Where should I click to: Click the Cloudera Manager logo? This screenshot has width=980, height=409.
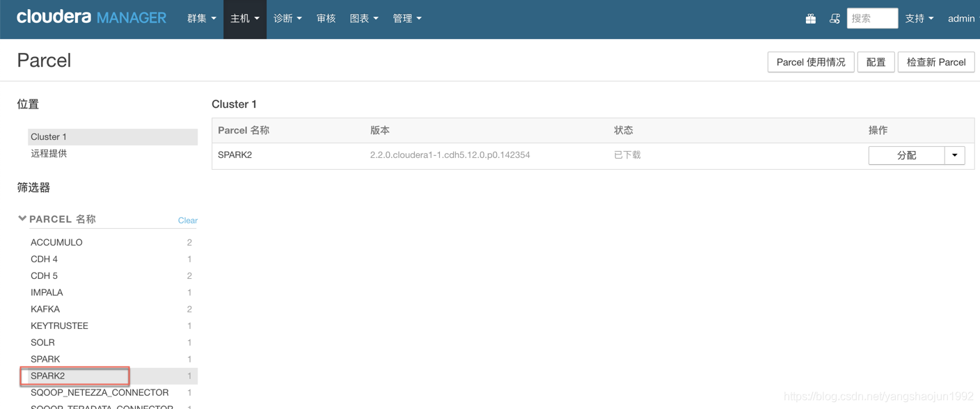91,17
